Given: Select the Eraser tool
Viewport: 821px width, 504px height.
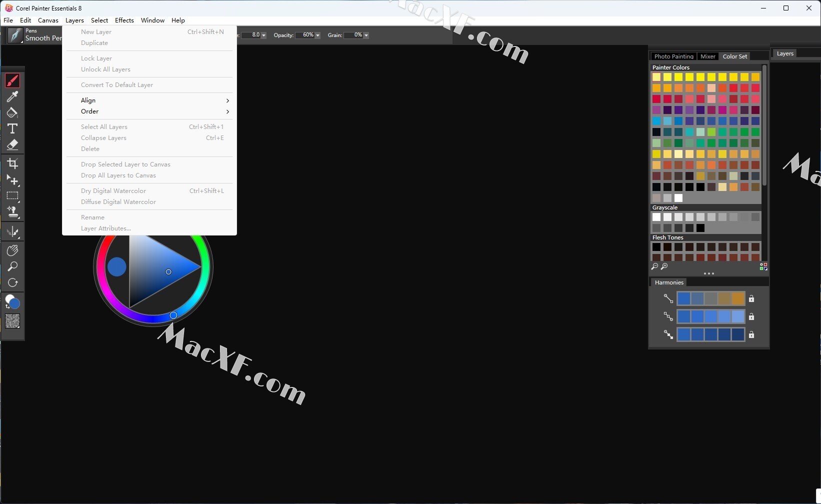Looking at the screenshot, I should [12, 145].
